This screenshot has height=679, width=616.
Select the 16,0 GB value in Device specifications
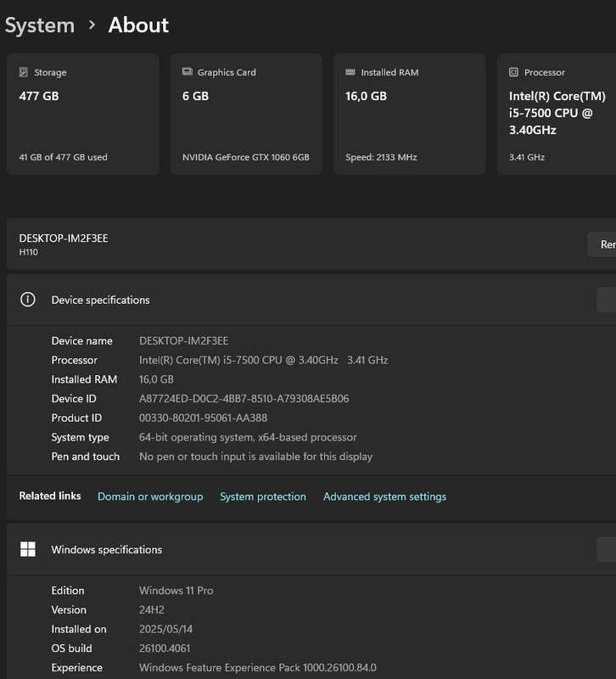coord(156,379)
